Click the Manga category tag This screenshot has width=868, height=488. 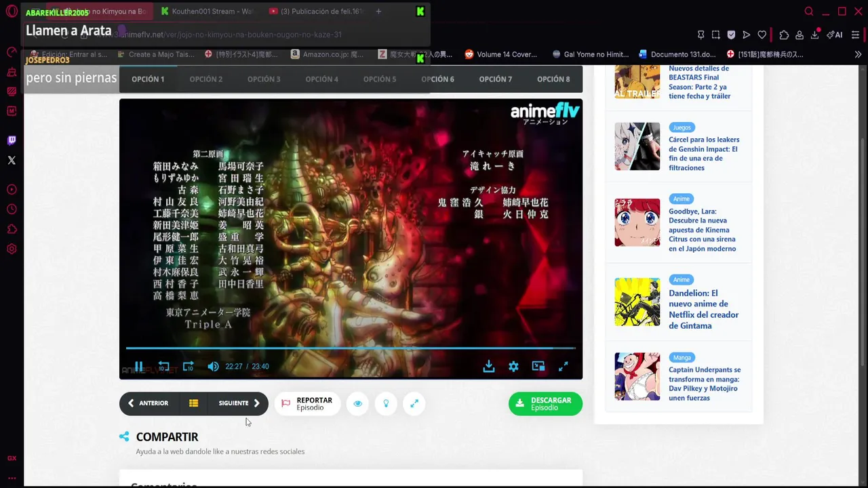tap(682, 357)
